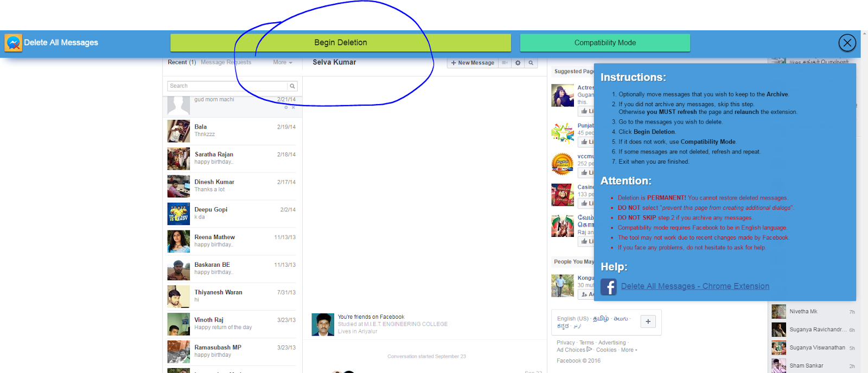Click Vinoth Raj's profile picture
The height and width of the screenshot is (373, 868).
coord(178,325)
